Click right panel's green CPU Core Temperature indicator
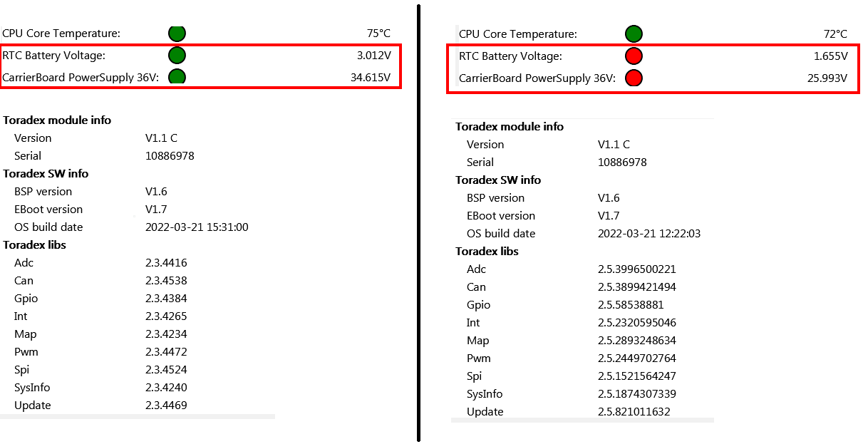 click(x=634, y=33)
